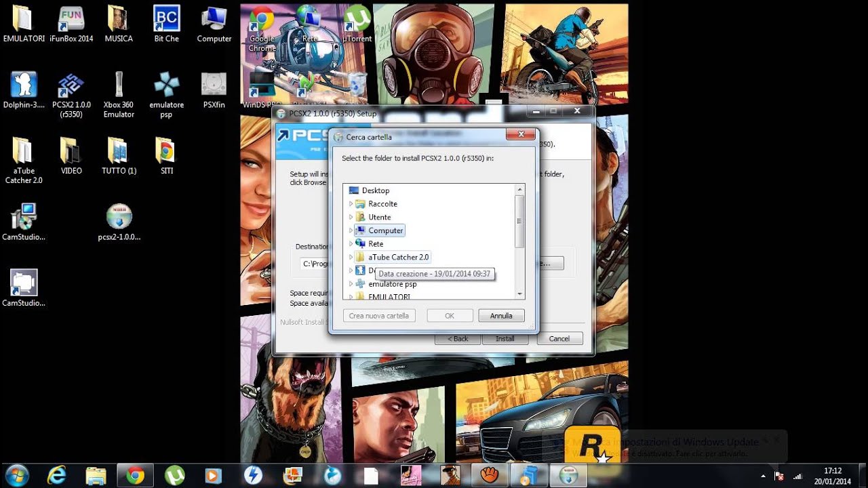Image resolution: width=868 pixels, height=488 pixels.
Task: Launch the Bit Che desktop shortcut
Action: coord(167,24)
